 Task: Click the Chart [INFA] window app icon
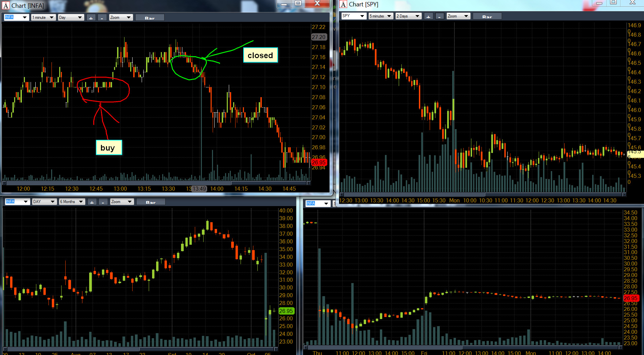(6, 6)
